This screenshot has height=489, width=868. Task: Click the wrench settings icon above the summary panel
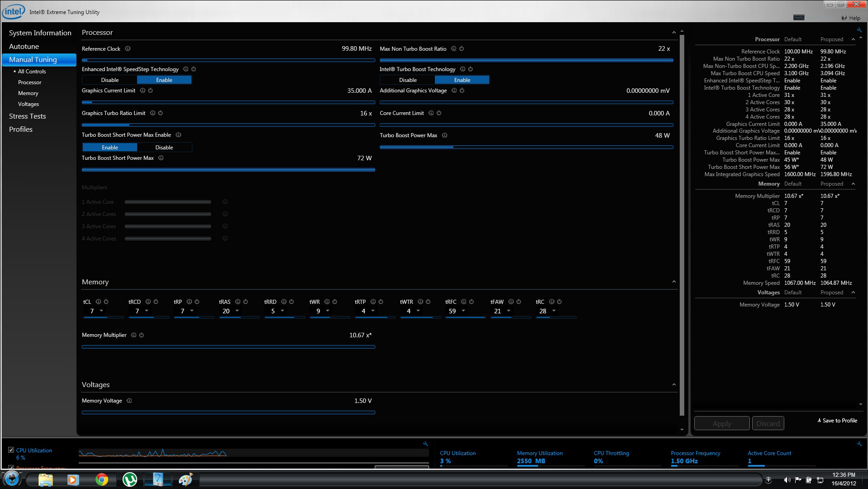click(859, 30)
